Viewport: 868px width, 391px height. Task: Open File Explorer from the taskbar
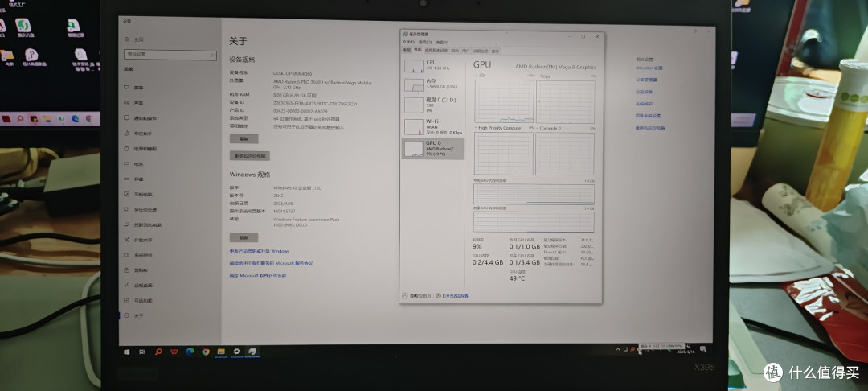[221, 351]
